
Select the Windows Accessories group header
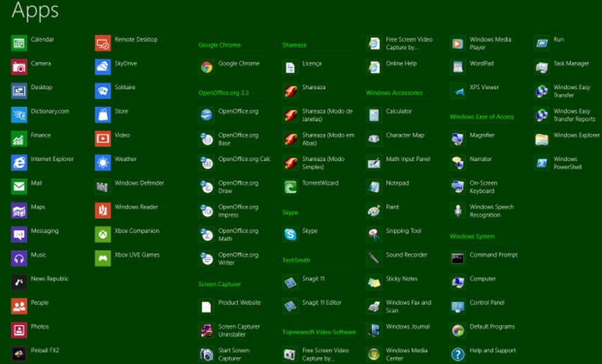pyautogui.click(x=394, y=93)
